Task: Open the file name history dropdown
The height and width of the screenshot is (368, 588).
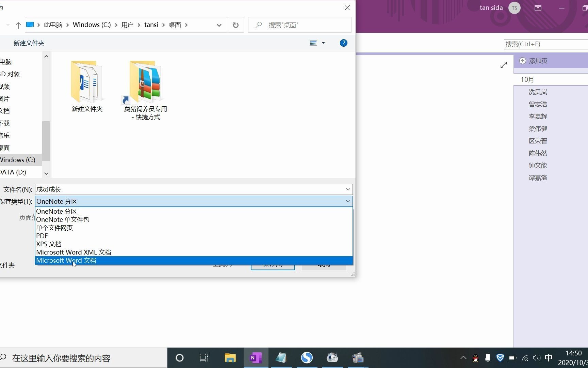Action: [348, 189]
